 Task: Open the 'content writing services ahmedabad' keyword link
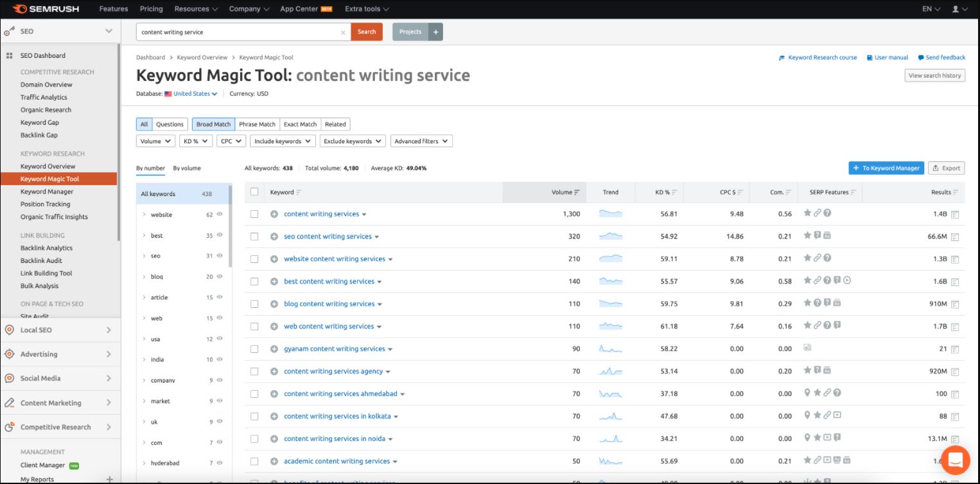tap(340, 394)
